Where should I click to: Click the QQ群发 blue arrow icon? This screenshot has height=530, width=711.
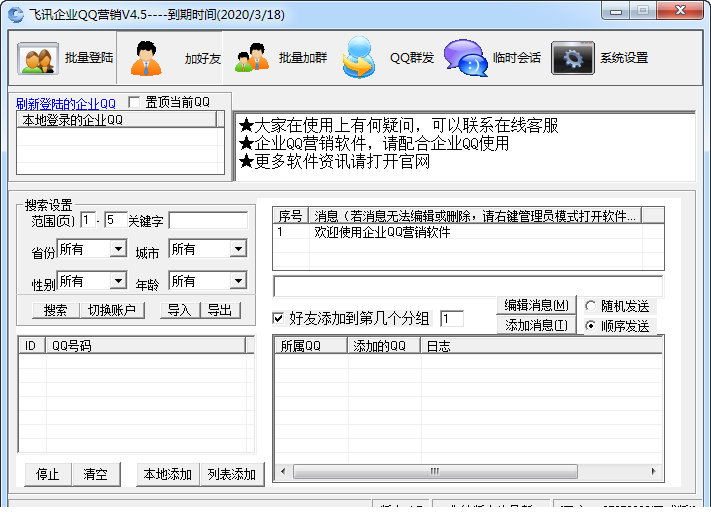pyautogui.click(x=359, y=58)
